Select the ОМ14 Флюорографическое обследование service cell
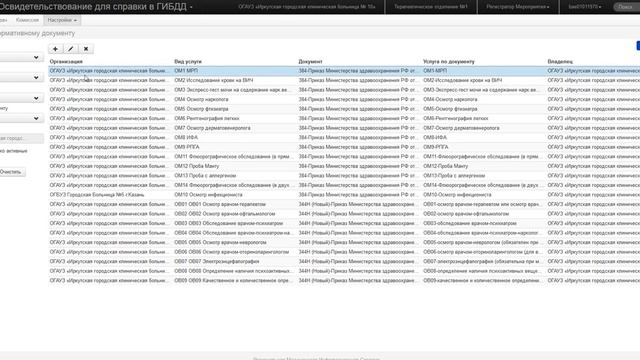 pyautogui.click(x=234, y=185)
